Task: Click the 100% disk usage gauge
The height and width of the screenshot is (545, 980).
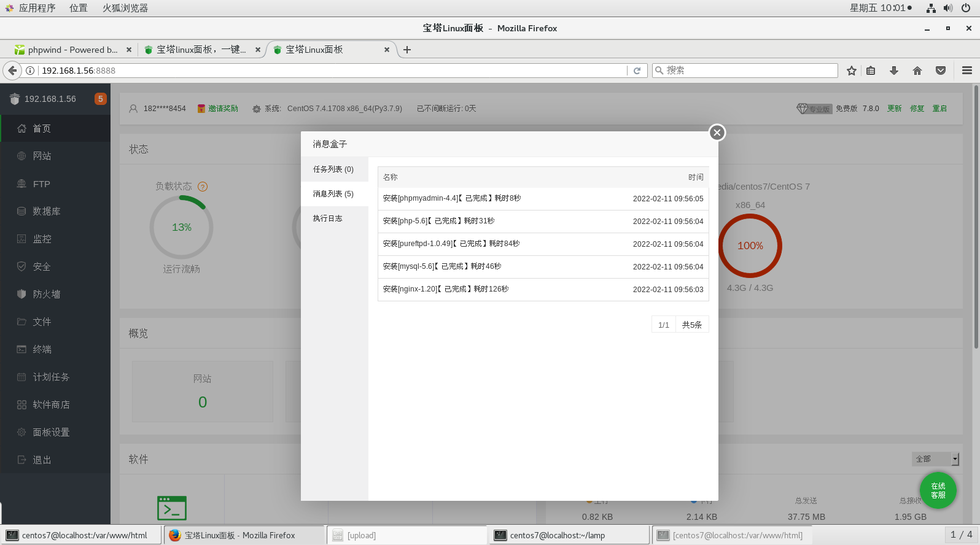Action: pyautogui.click(x=750, y=245)
